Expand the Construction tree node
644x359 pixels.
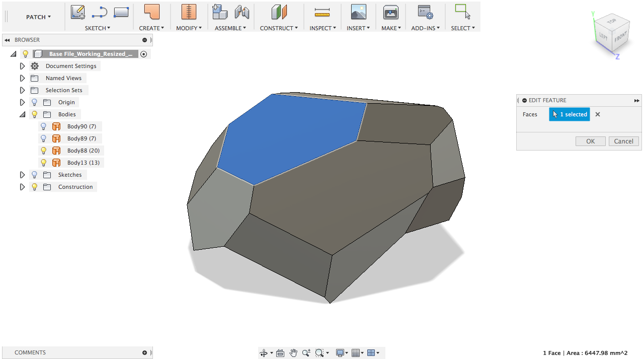pyautogui.click(x=22, y=187)
